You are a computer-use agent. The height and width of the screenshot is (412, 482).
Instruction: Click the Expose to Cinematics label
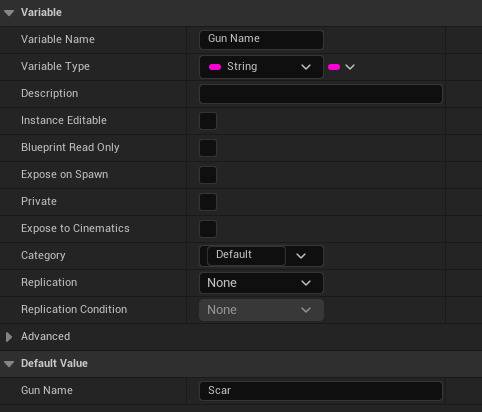[75, 228]
